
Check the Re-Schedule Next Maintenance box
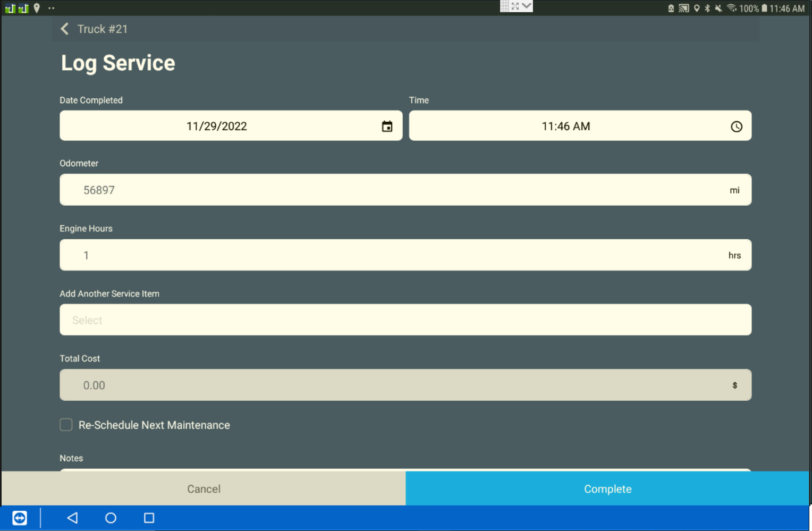coord(66,425)
